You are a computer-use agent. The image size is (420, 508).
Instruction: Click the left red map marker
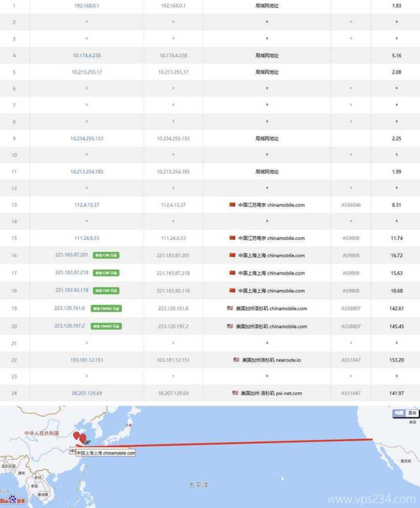tap(77, 436)
